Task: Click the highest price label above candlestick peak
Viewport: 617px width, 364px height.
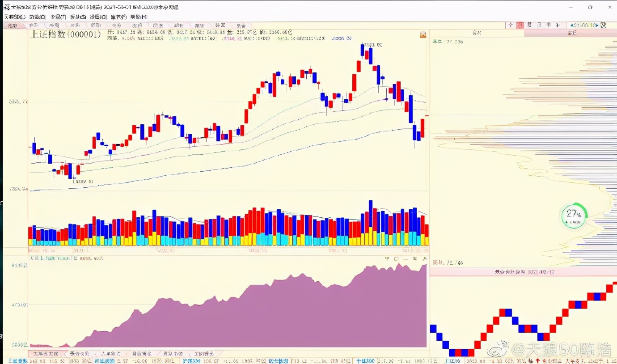Action: 373,45
